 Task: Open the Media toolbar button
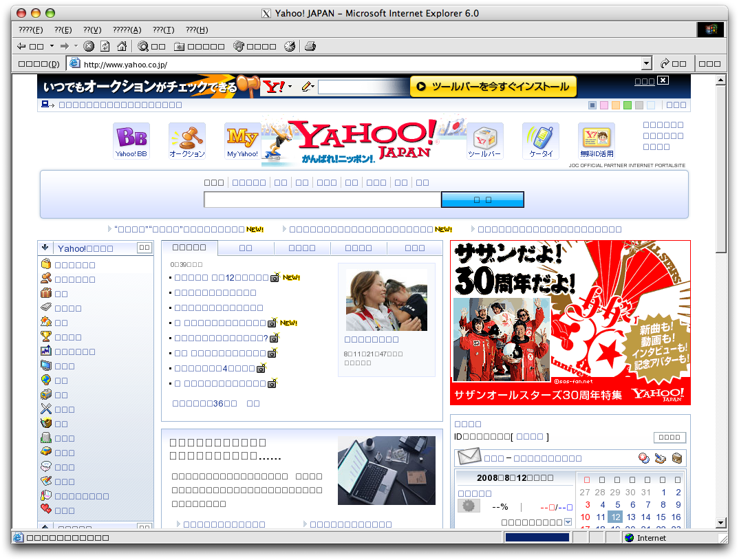[x=239, y=46]
